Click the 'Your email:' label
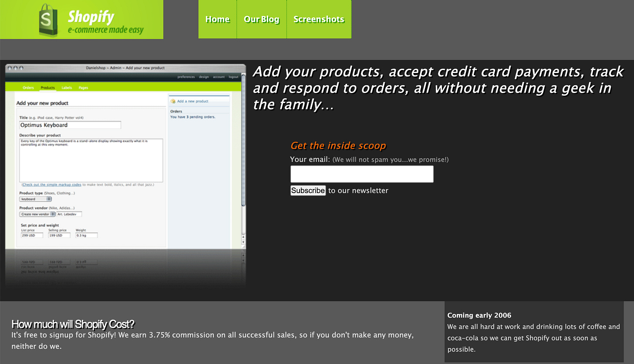This screenshot has height=364, width=634. (310, 160)
